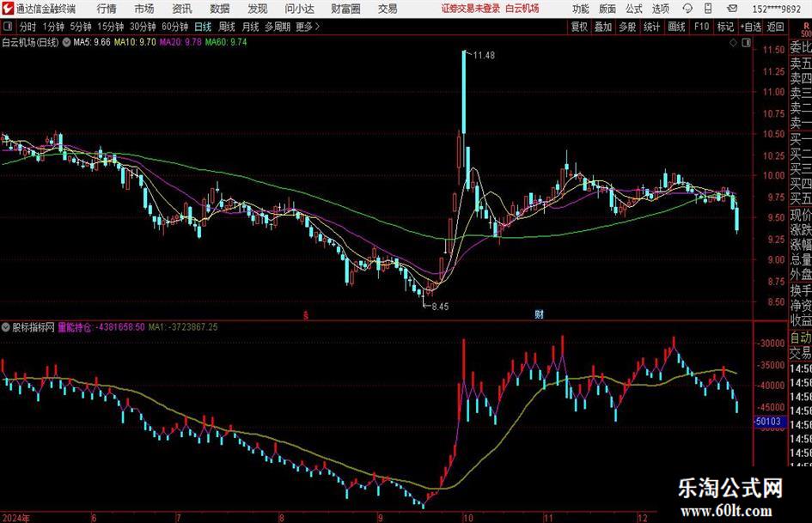Click the 标记 mark button

[725, 27]
